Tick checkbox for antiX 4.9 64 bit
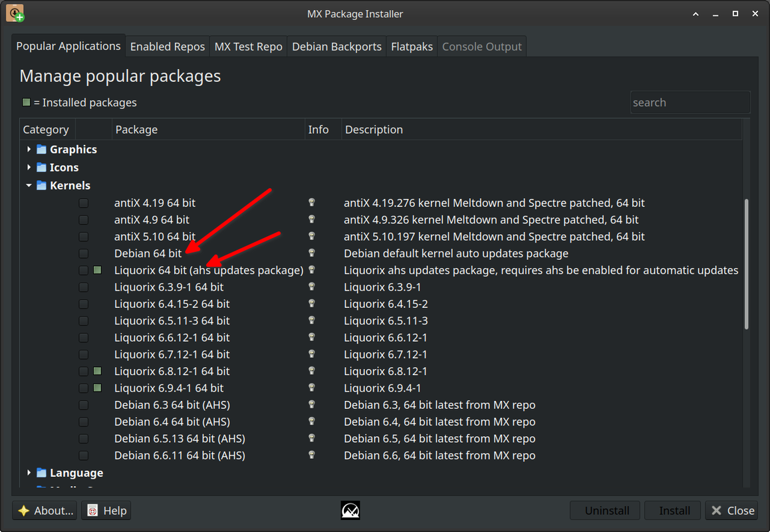 pyautogui.click(x=84, y=219)
